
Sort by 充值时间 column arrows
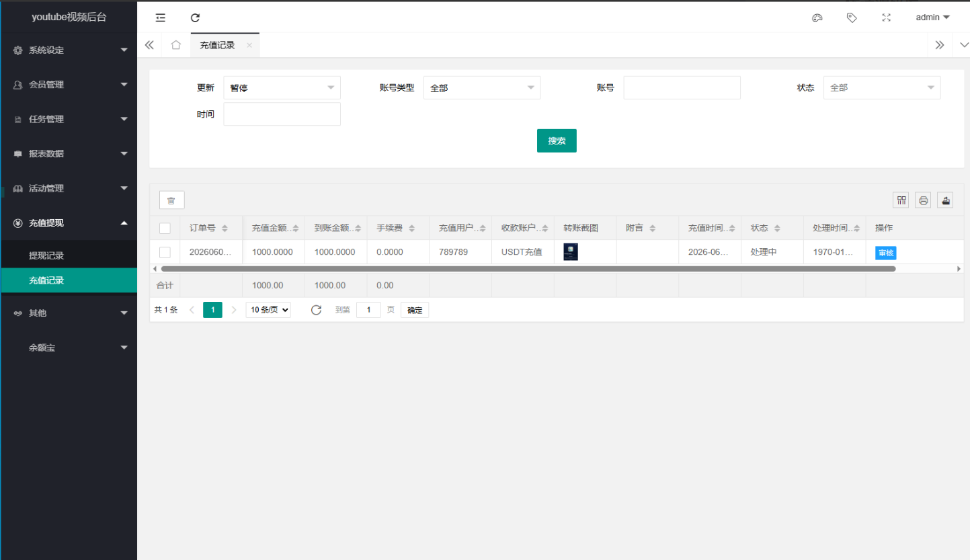pyautogui.click(x=732, y=229)
